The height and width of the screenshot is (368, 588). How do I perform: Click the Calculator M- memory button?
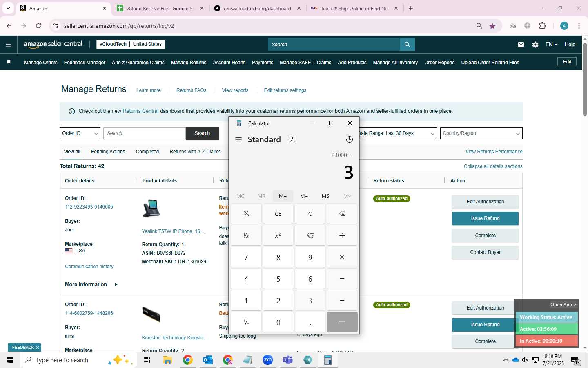coord(304,196)
